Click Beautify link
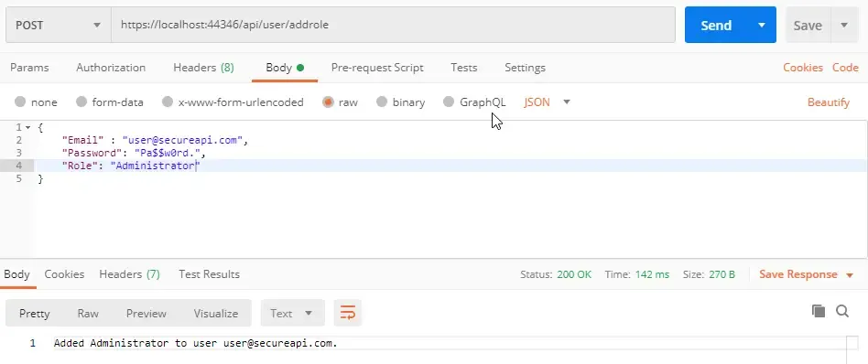Screen dimensions: 868x364 (828, 102)
